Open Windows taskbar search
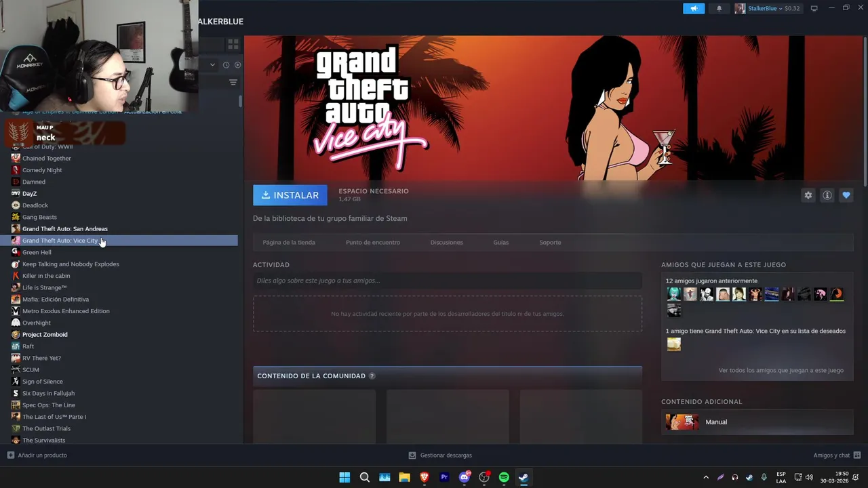868x488 pixels. pos(364,477)
